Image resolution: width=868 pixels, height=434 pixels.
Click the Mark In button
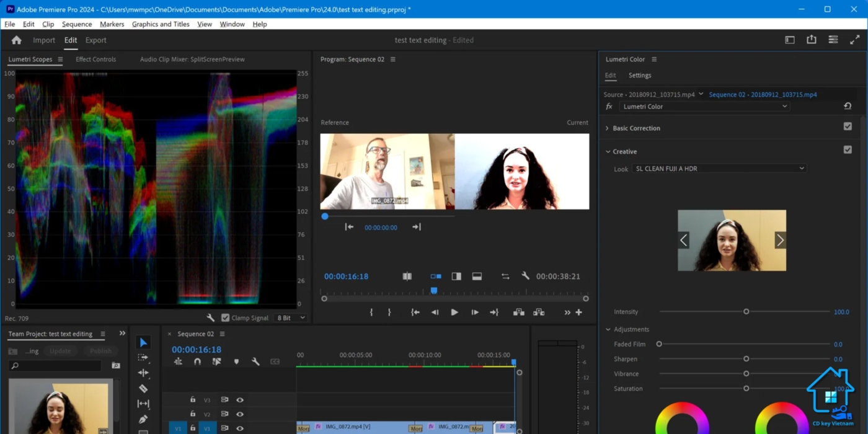(x=371, y=312)
